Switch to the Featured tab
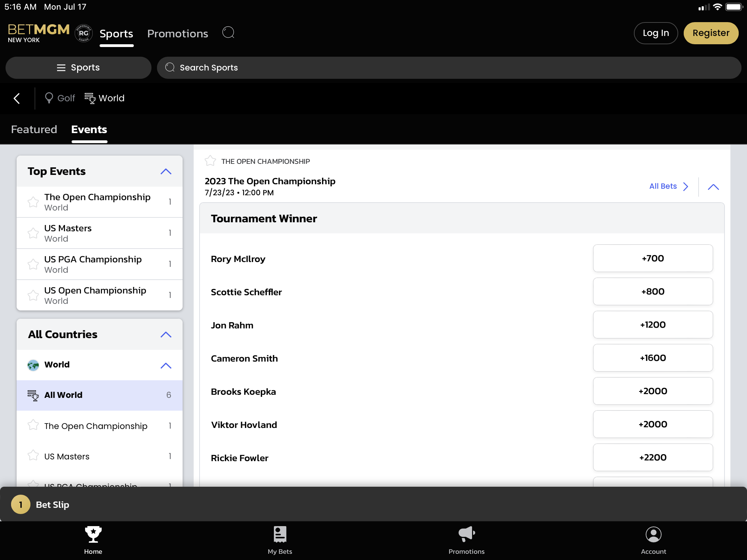Viewport: 747px width, 560px height. coord(34,130)
